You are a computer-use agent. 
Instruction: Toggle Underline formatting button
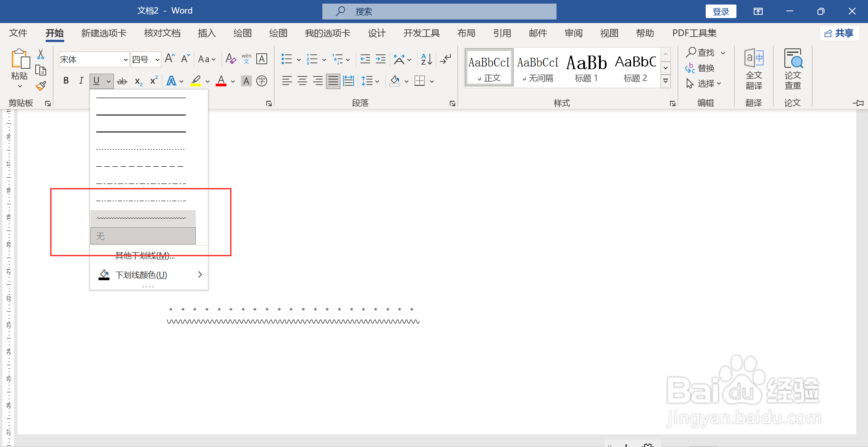(96, 81)
